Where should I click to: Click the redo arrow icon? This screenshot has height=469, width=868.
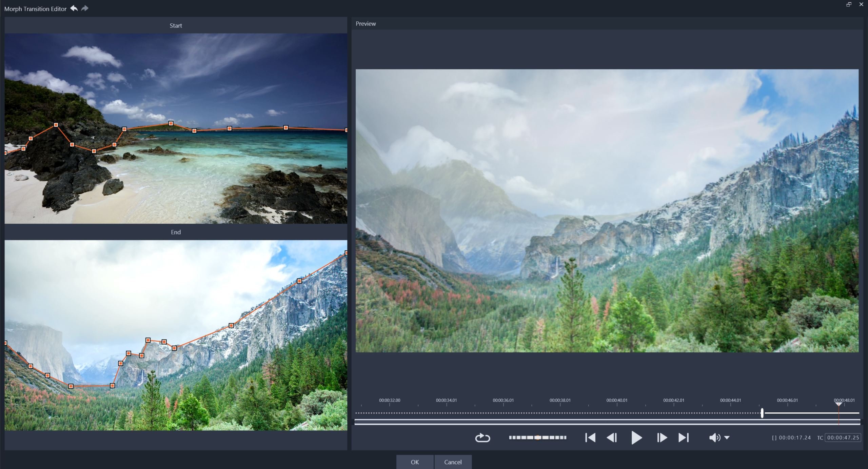[x=85, y=8]
